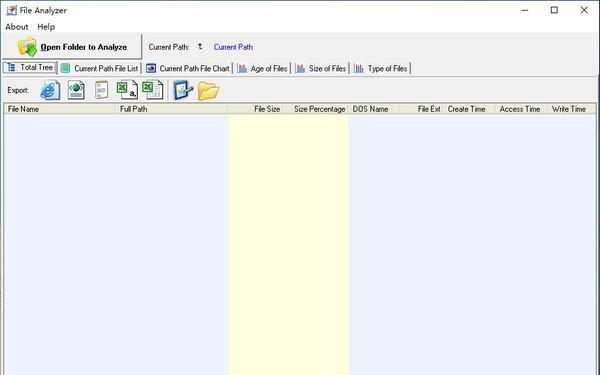Screen dimensions: 600x375
Task: Open the Current Path File Chart tab
Action: click(x=188, y=68)
